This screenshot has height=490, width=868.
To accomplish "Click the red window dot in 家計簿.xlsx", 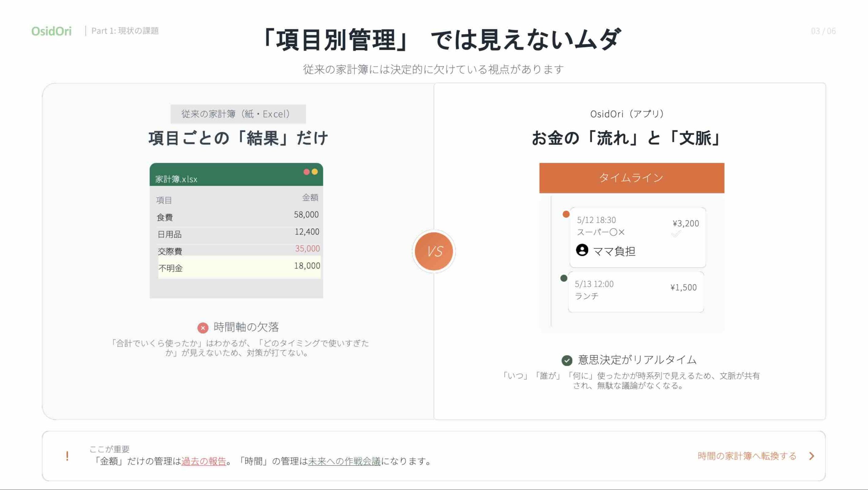I will coord(306,172).
